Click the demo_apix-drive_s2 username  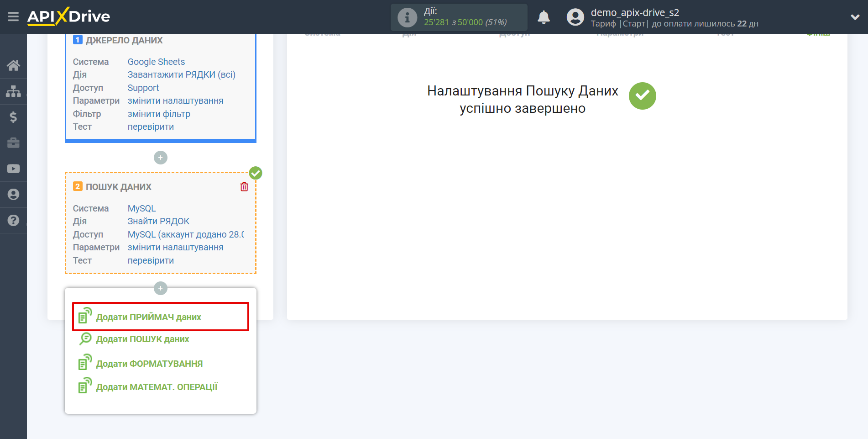635,12
